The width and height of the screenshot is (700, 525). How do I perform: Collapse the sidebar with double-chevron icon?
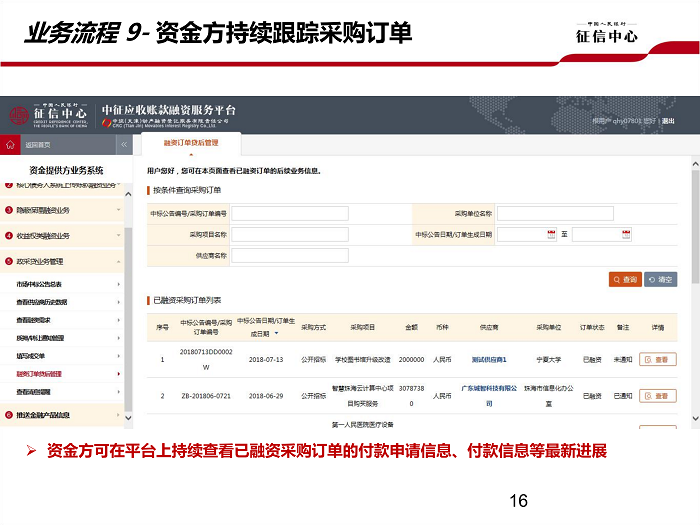click(x=124, y=145)
